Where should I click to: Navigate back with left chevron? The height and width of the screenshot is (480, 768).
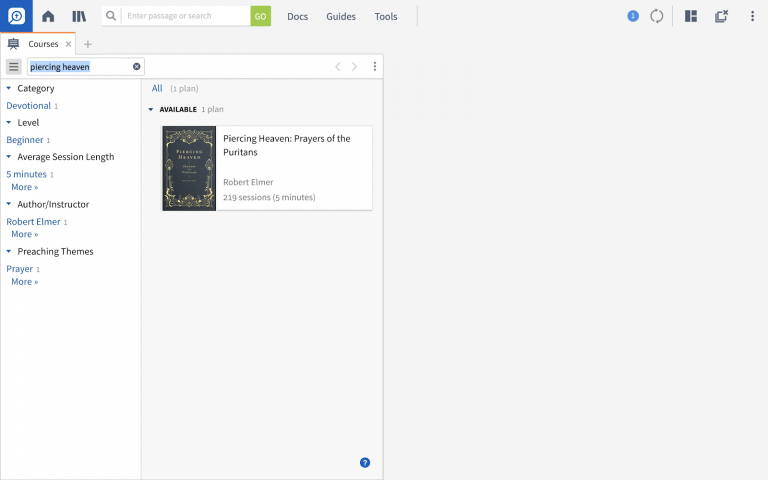click(337, 67)
